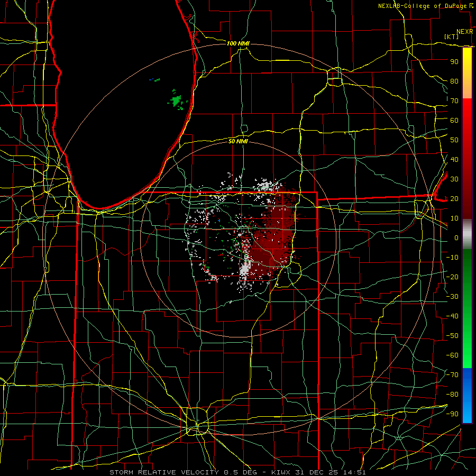Image resolution: width=476 pixels, height=476 pixels.
Task: Select the -90 scale label
Action: (452, 414)
